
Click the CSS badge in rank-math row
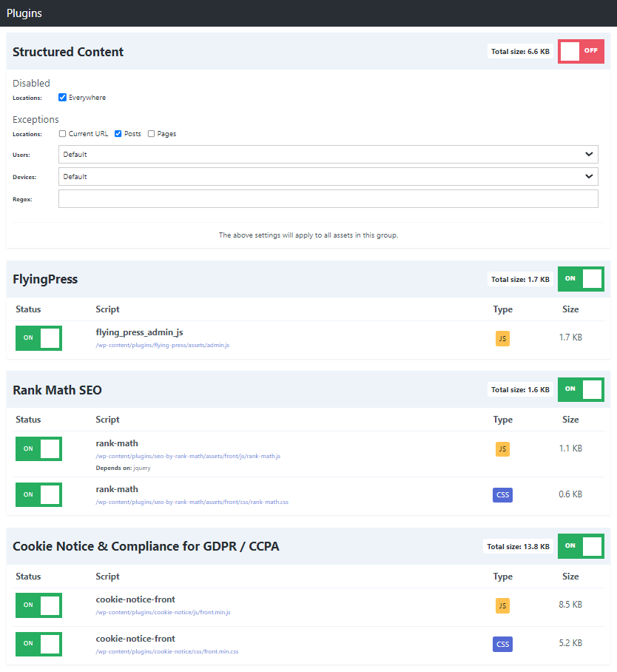[502, 495]
